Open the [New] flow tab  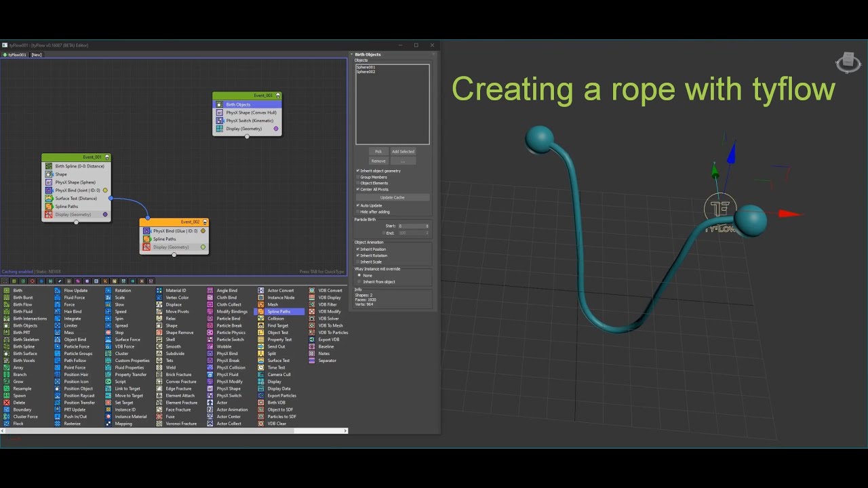pyautogui.click(x=36, y=54)
